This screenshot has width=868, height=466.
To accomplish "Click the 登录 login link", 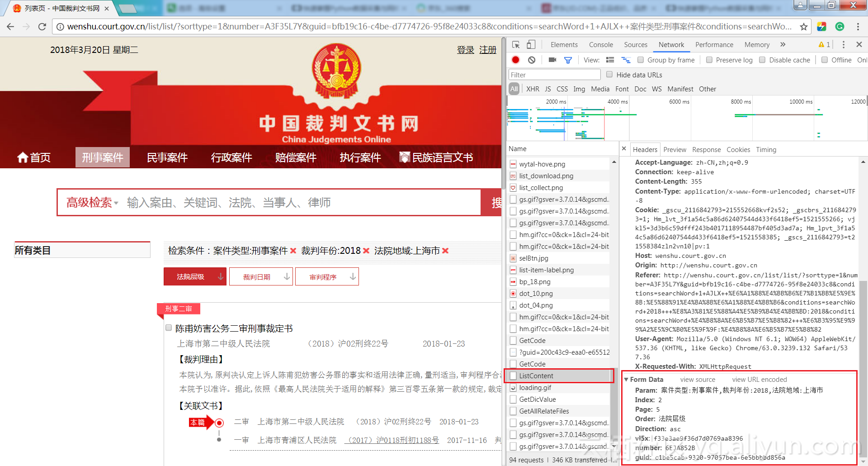I will click(x=466, y=50).
